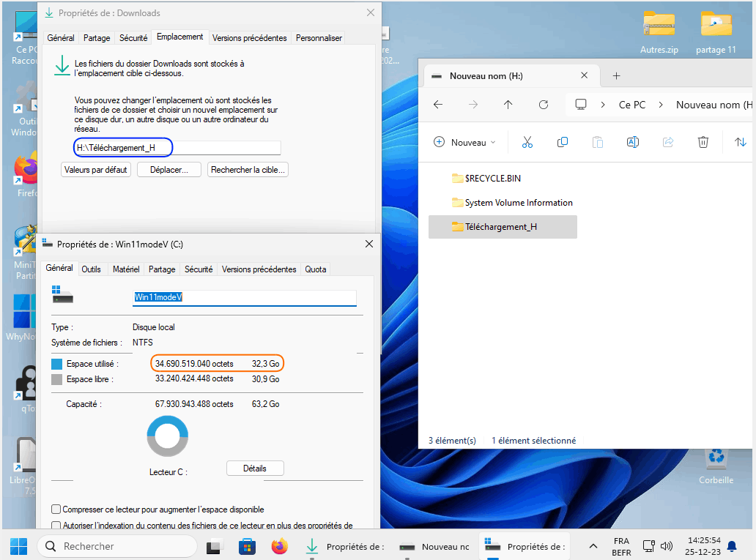Screen dimensions: 756x560
Task: Close the Win11modeV (C:) properties dialog
Action: click(368, 244)
